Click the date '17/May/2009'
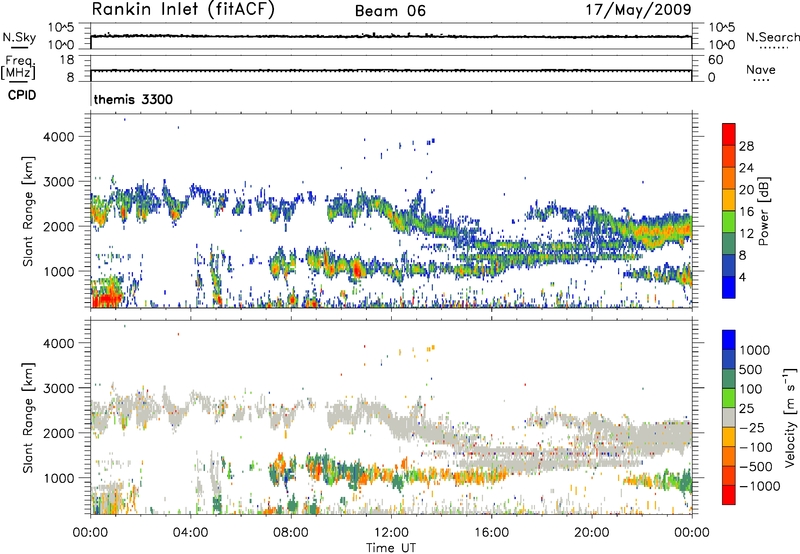Image resolution: width=800 pixels, height=554 pixels. click(638, 10)
